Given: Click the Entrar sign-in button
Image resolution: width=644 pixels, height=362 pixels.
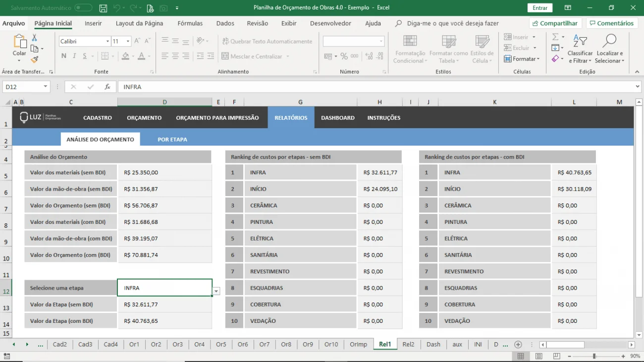Looking at the screenshot, I should tap(540, 8).
